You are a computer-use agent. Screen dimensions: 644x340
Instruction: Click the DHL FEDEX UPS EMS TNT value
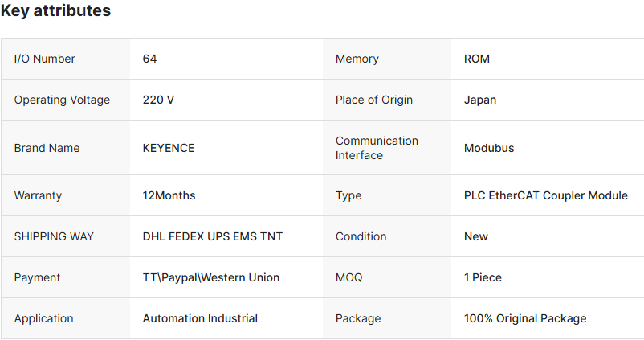(x=213, y=236)
